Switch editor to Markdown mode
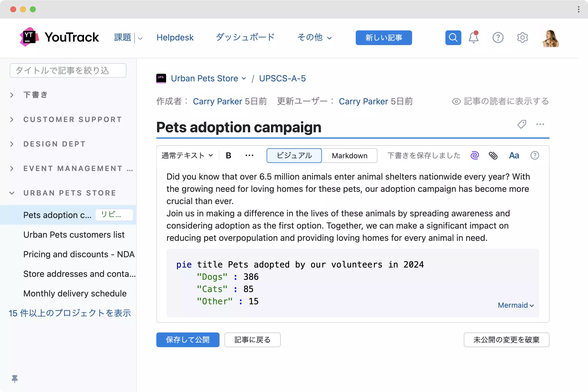 point(349,156)
